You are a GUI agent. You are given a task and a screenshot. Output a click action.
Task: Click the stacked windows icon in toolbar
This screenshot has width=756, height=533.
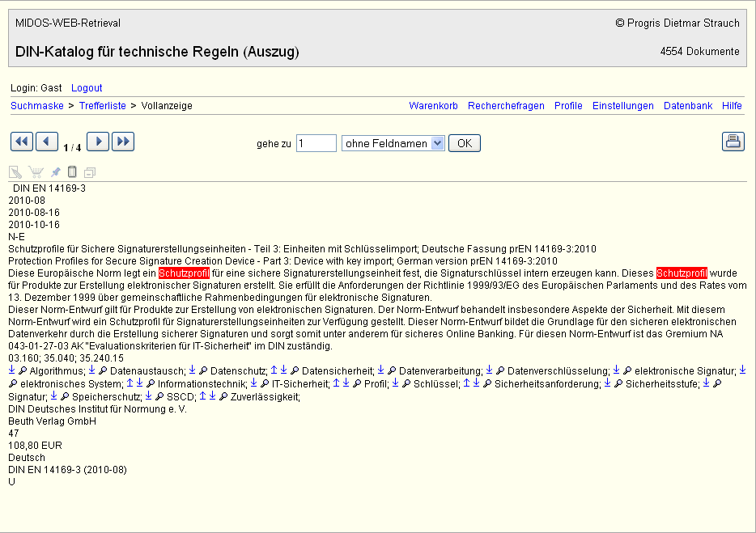tap(89, 172)
